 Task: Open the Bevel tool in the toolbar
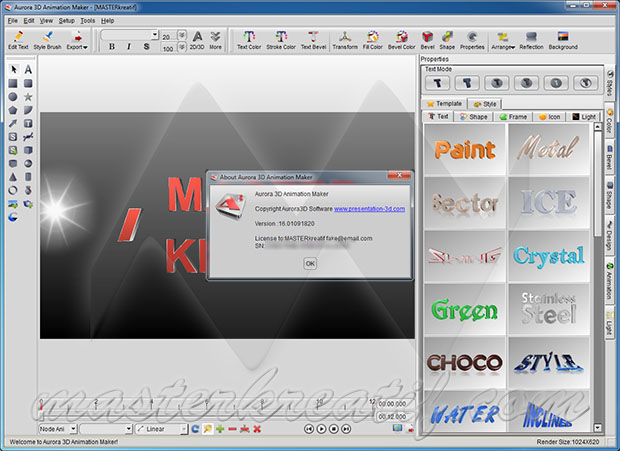point(427,40)
